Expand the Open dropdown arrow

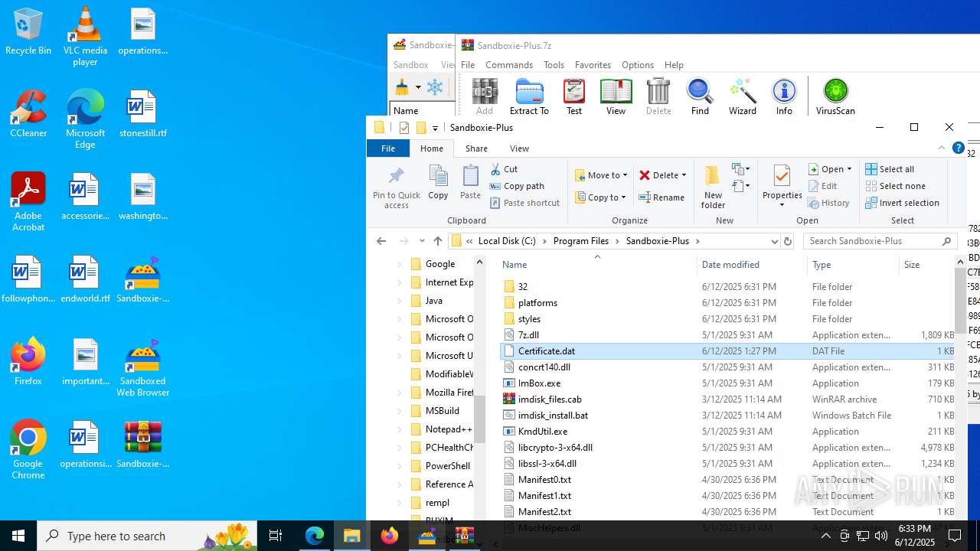tap(849, 169)
